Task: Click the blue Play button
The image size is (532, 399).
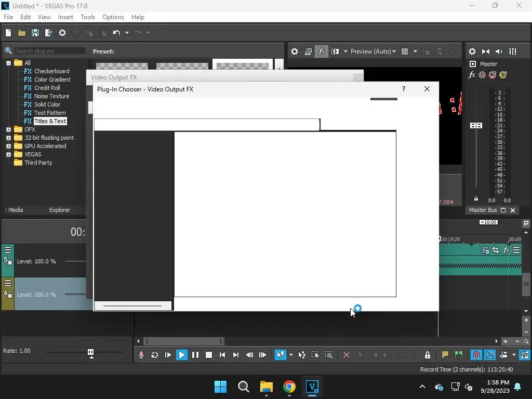Action: [181, 355]
